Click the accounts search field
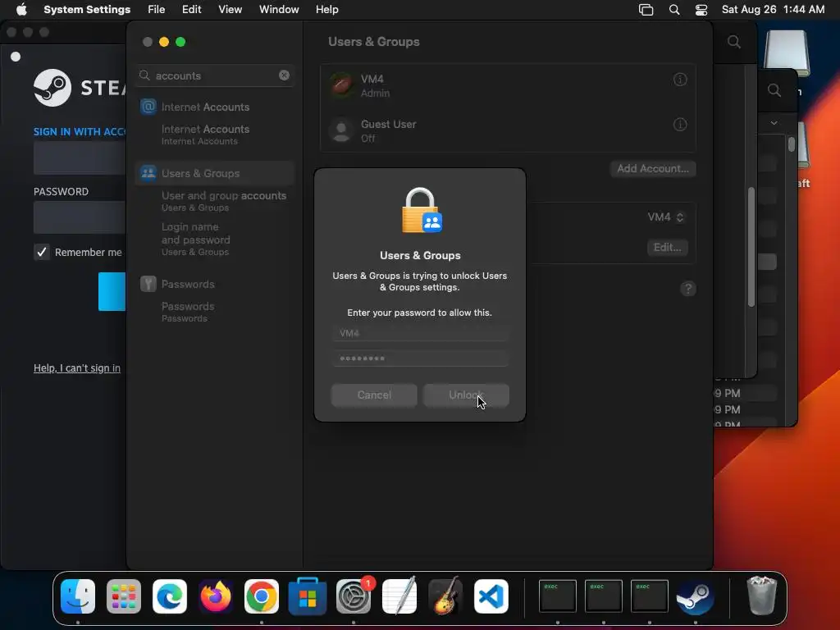 [x=214, y=75]
